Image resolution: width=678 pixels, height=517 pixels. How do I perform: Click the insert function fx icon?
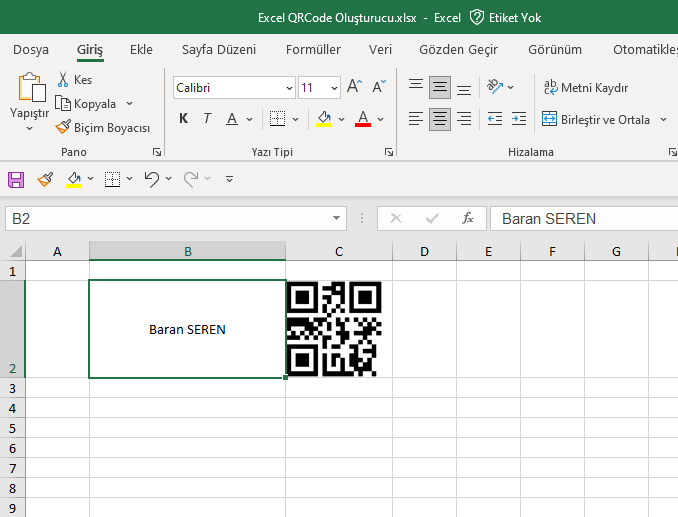point(467,218)
